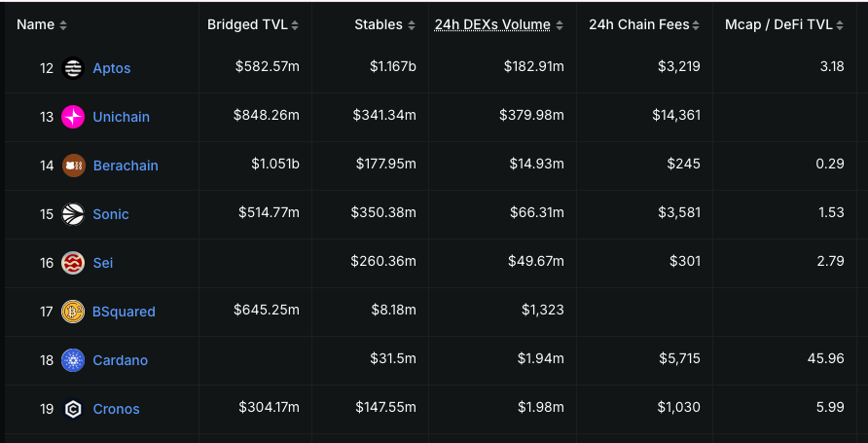Open the Aptos chain link

point(112,68)
